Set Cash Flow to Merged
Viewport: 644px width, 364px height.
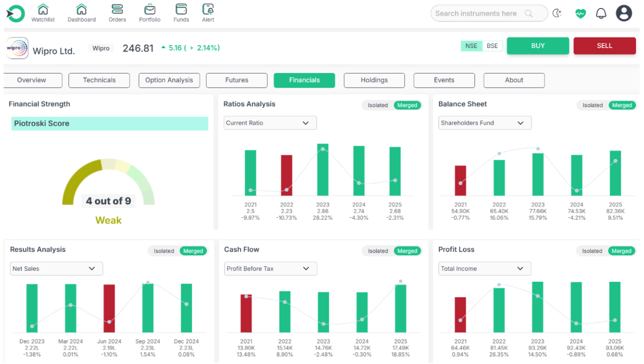point(407,251)
